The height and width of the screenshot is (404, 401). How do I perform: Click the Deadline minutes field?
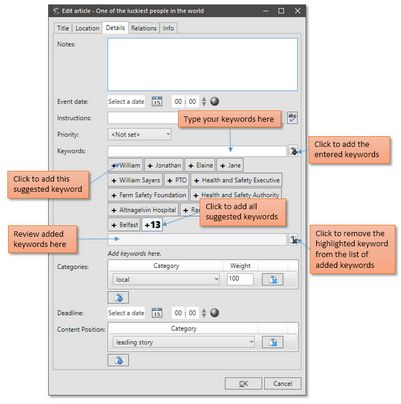(x=193, y=313)
